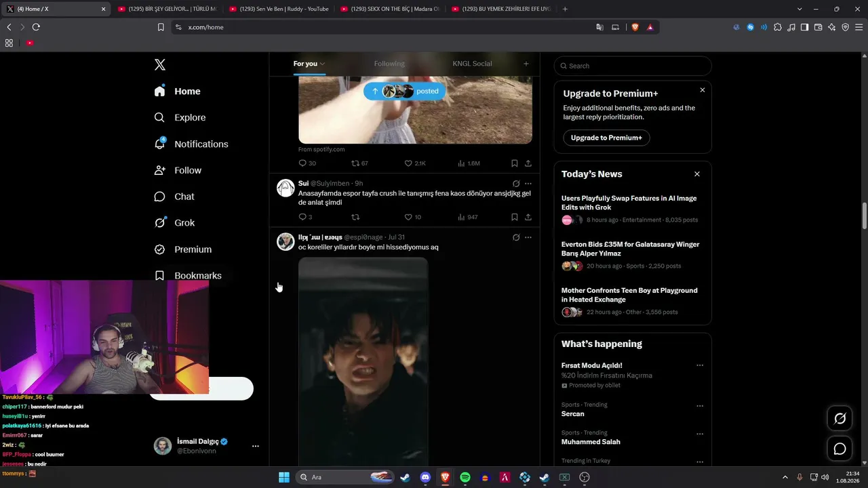Share Sui's post

pos(528,217)
